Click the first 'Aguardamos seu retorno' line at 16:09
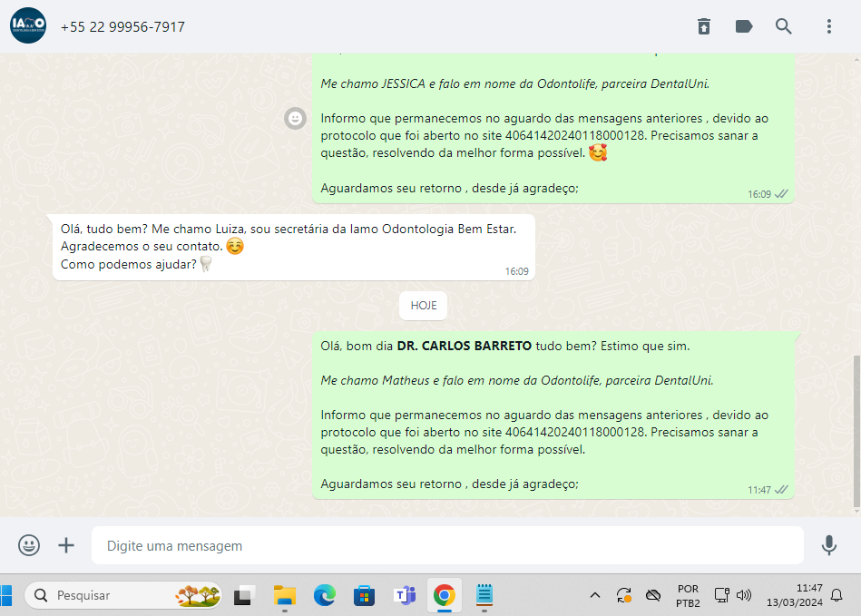The image size is (861, 616). pos(450,189)
